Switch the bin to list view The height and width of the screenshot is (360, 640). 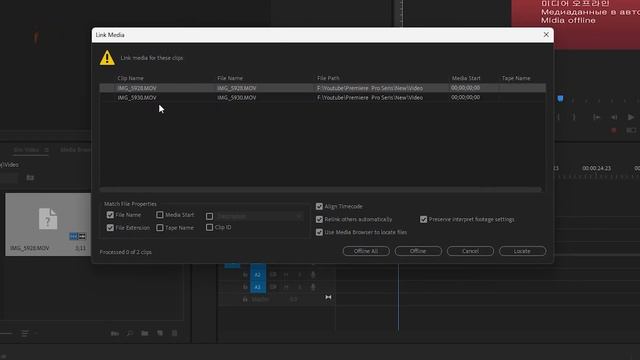[24, 333]
